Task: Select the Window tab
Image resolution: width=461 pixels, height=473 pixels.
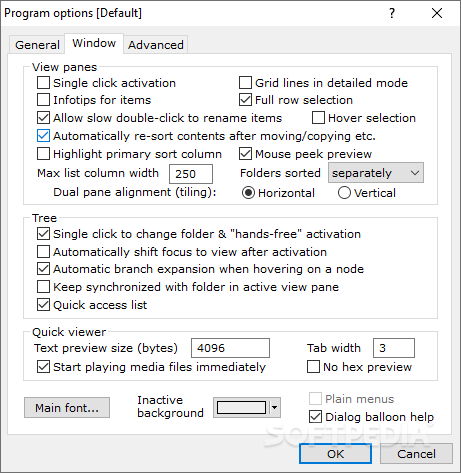Action: pyautogui.click(x=94, y=43)
